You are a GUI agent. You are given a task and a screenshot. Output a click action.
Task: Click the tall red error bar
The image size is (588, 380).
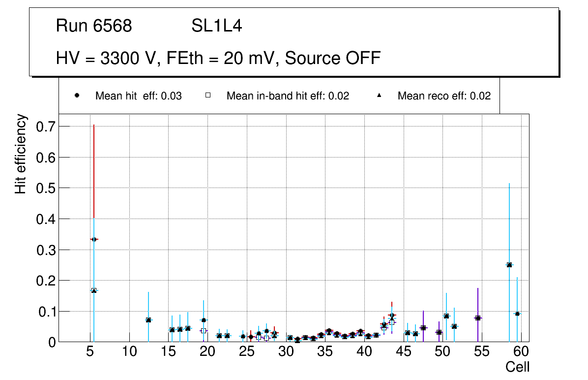(93, 162)
